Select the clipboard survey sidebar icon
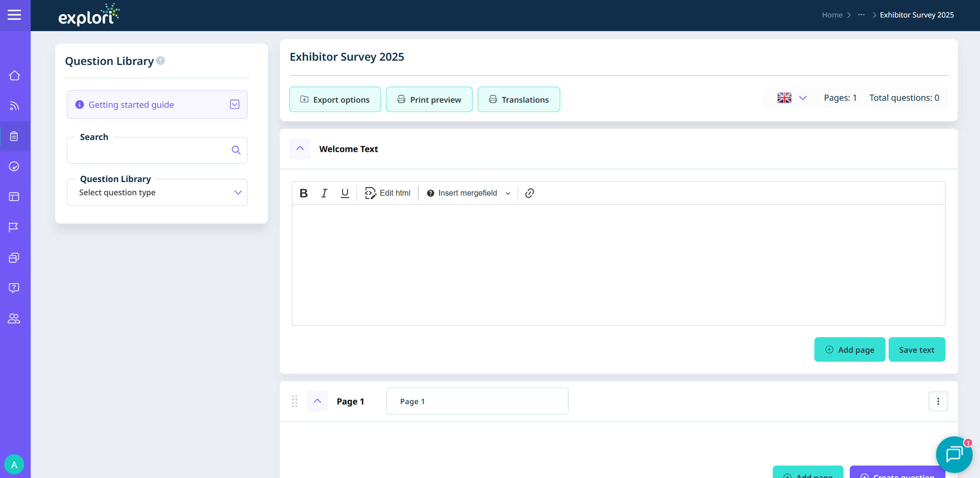Screen dimensions: 980x478 14,136
